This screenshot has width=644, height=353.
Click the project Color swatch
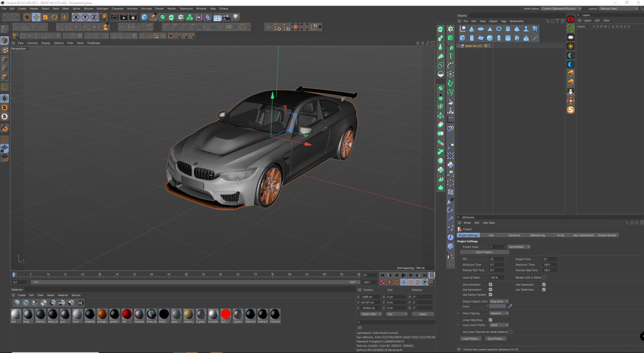498,306
